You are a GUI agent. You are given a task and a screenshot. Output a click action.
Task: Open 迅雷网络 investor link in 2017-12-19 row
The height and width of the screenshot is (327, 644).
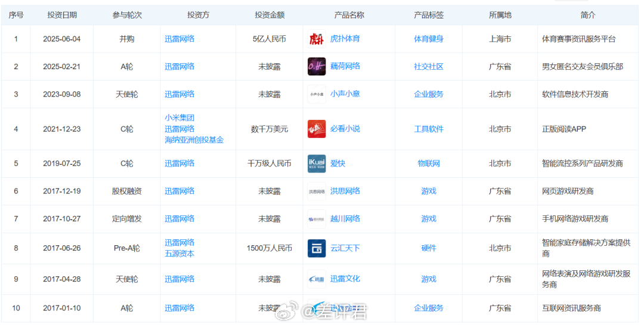pyautogui.click(x=179, y=191)
